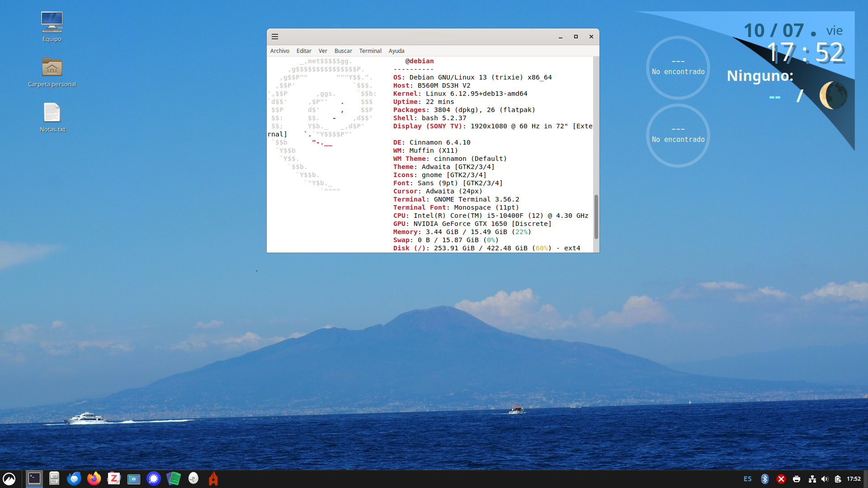Open the Ayuda menu
Screen dimensions: 868x488
(x=396, y=51)
